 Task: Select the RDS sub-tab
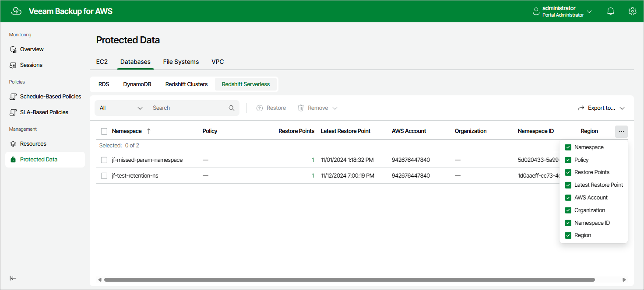point(104,84)
